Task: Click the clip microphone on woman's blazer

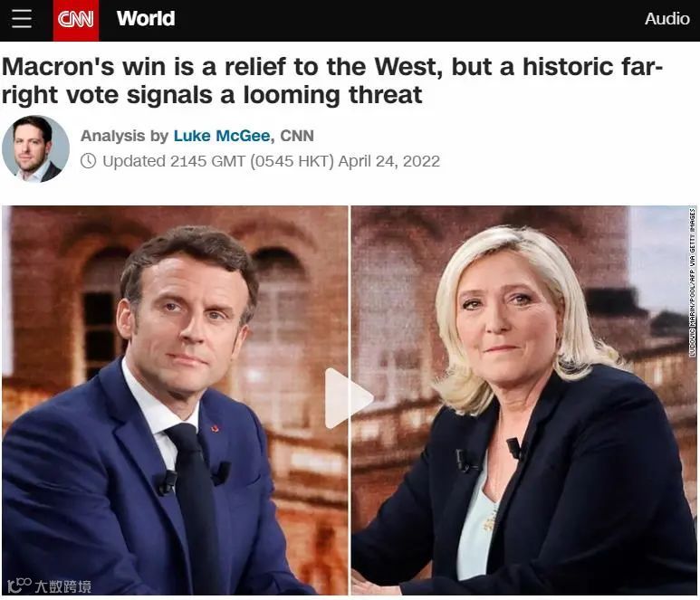Action: [515, 448]
